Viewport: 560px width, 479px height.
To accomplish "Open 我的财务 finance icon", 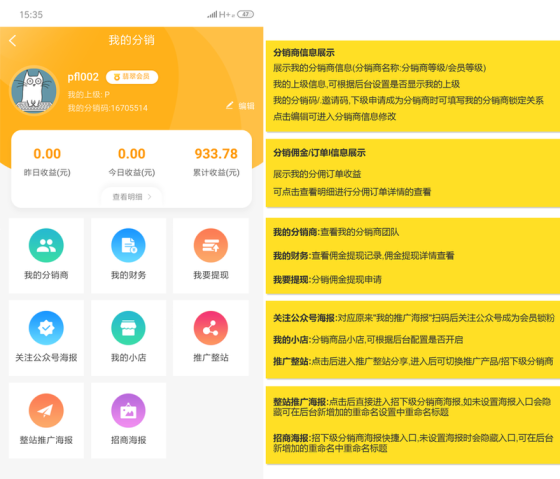I will point(128,245).
